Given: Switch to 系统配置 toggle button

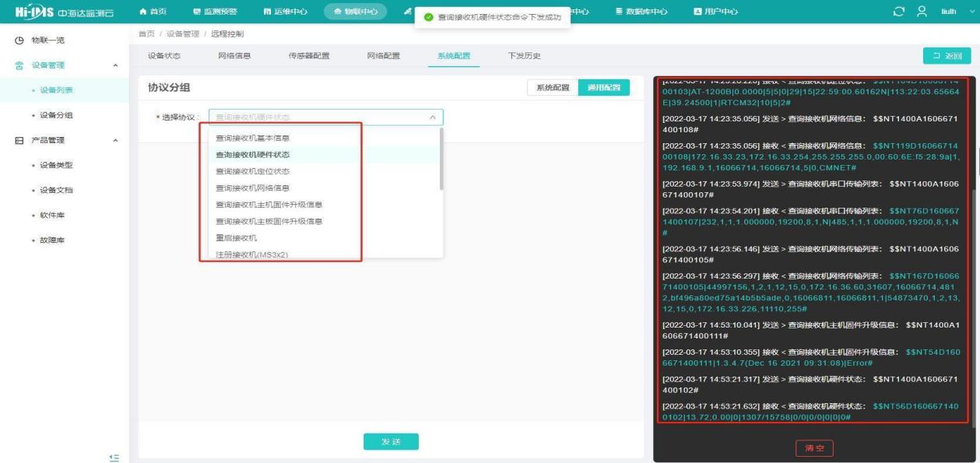Looking at the screenshot, I should pyautogui.click(x=552, y=88).
